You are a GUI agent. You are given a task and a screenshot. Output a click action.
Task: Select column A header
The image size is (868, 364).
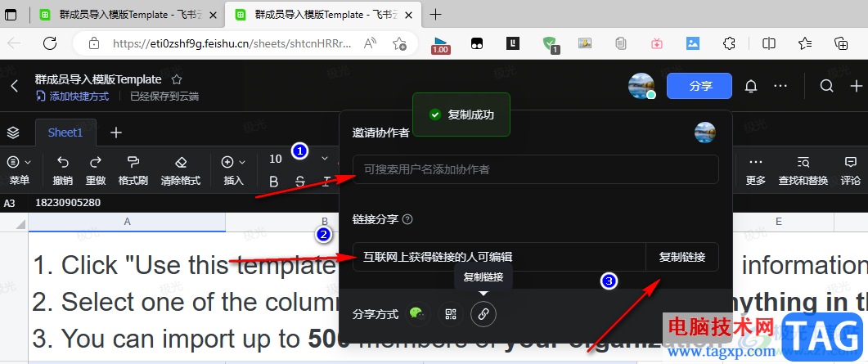pyautogui.click(x=127, y=222)
